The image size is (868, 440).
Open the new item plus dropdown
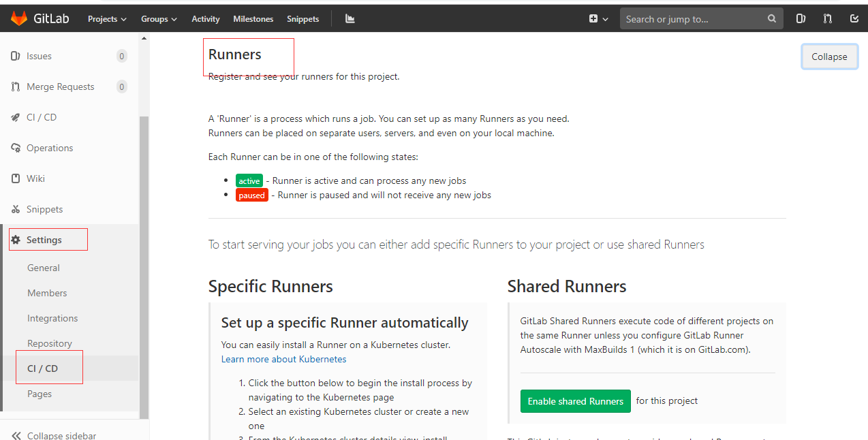pos(598,19)
